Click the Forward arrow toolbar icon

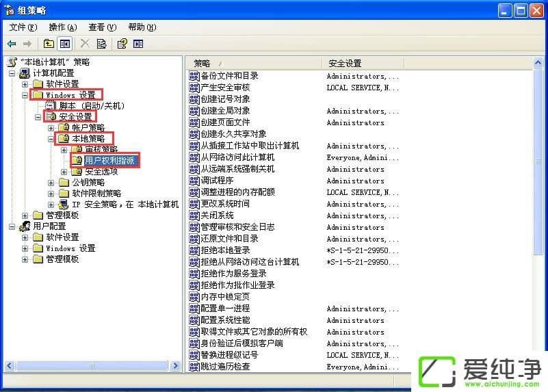[x=27, y=44]
